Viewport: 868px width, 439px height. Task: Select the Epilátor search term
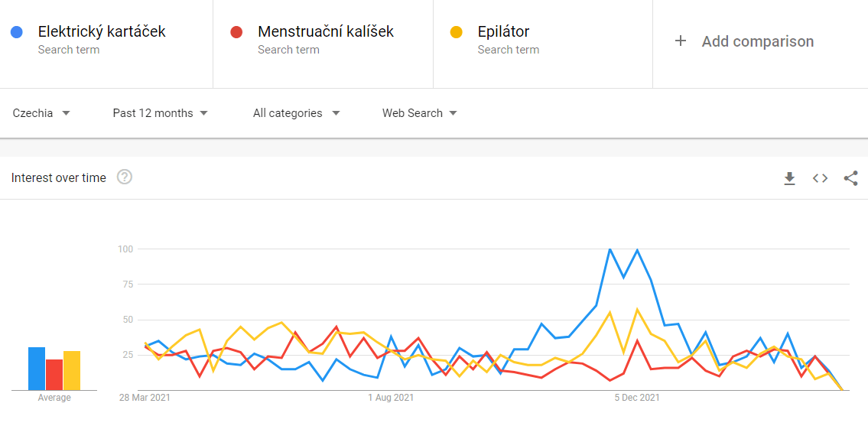(503, 32)
